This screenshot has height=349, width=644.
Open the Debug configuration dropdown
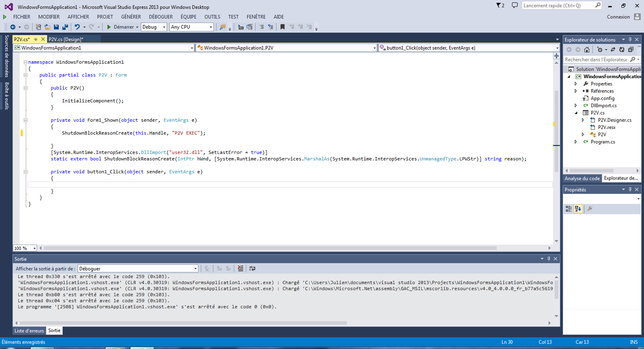pos(153,27)
